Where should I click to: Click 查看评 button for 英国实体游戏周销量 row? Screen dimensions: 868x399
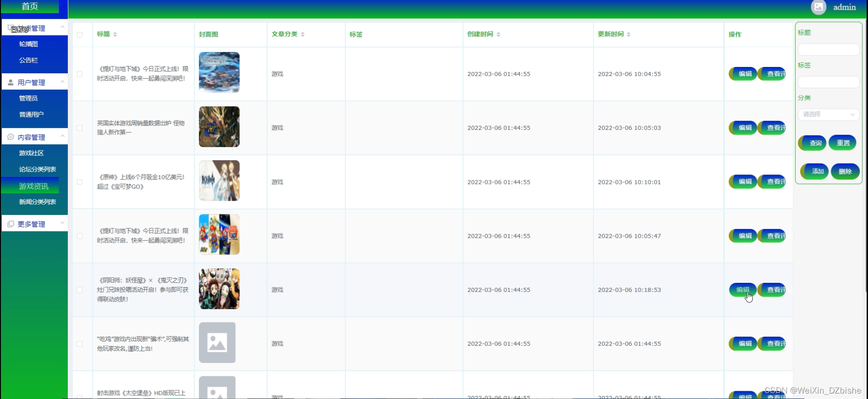(772, 128)
